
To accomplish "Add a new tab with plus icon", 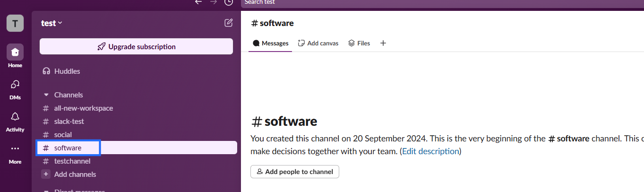I will click(x=383, y=43).
